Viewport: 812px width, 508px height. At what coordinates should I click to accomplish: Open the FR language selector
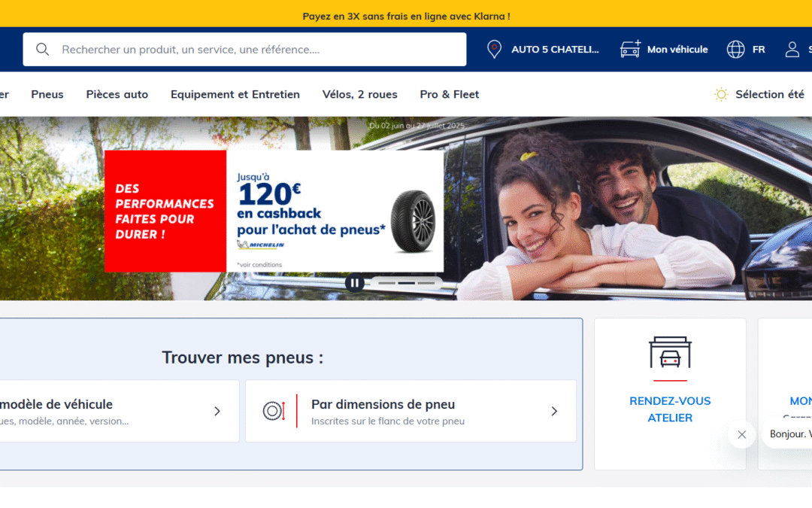(759, 49)
